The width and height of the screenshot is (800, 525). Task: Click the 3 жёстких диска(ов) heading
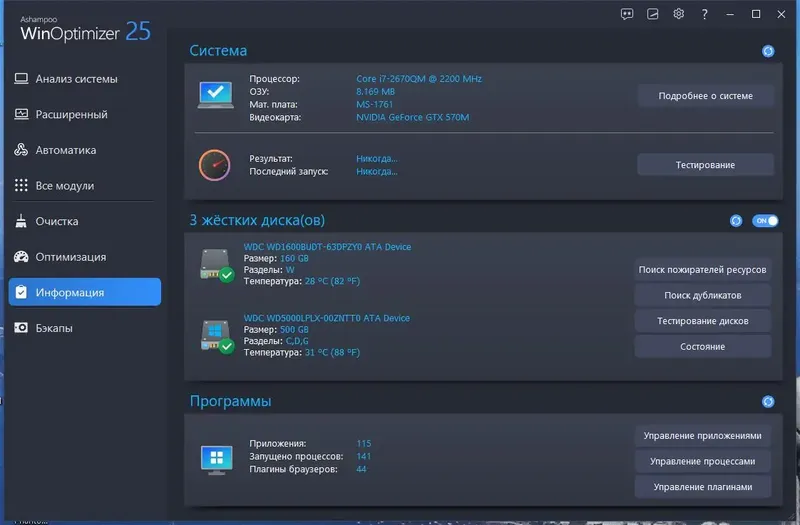(x=257, y=220)
